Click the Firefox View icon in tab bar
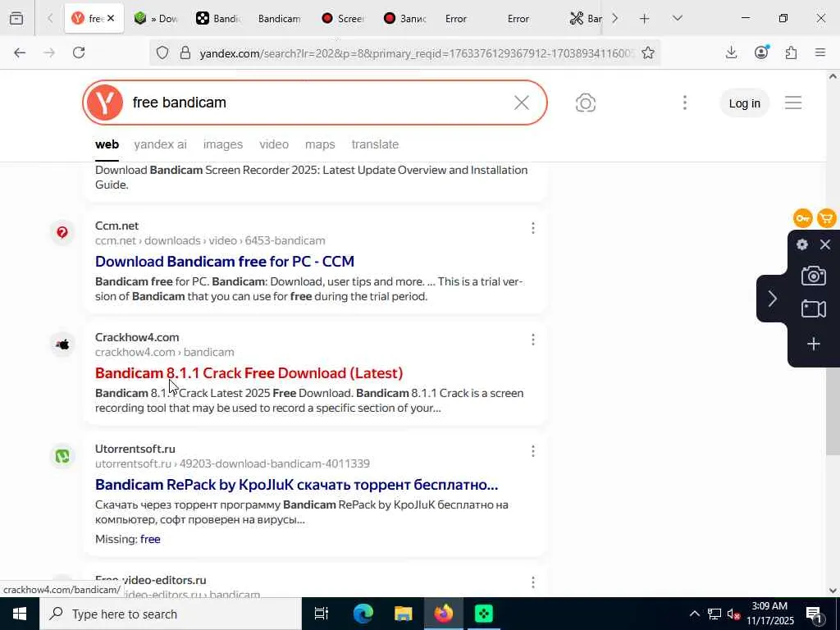Image resolution: width=840 pixels, height=630 pixels. click(16, 19)
